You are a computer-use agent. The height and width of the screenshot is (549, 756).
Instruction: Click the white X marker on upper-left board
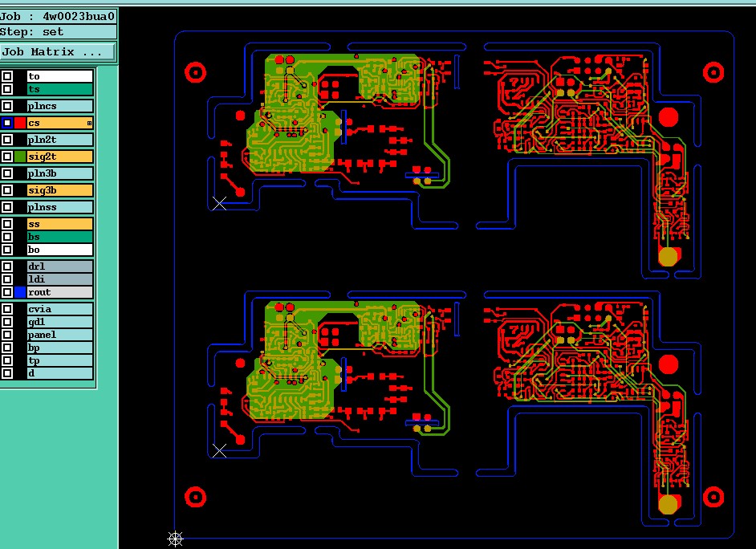point(219,203)
